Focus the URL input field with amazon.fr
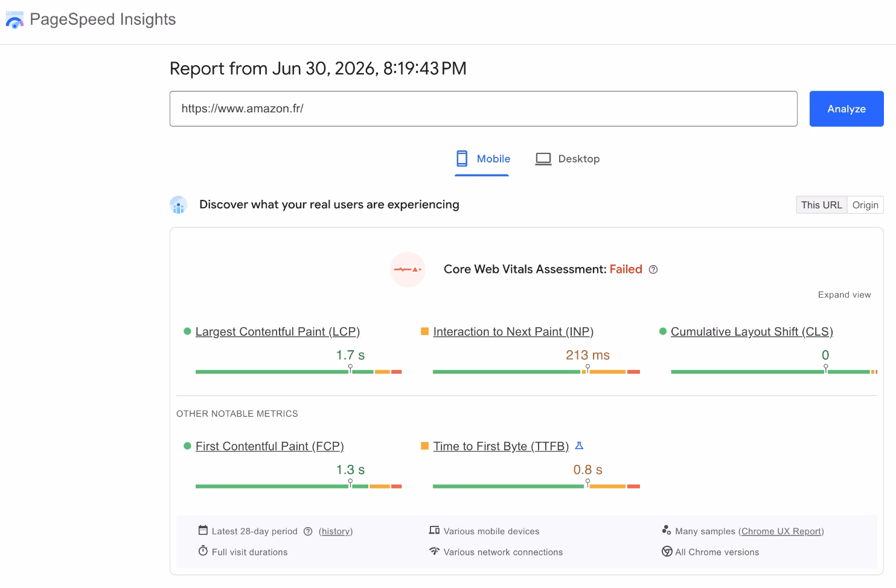The width and height of the screenshot is (896, 588). click(x=483, y=109)
